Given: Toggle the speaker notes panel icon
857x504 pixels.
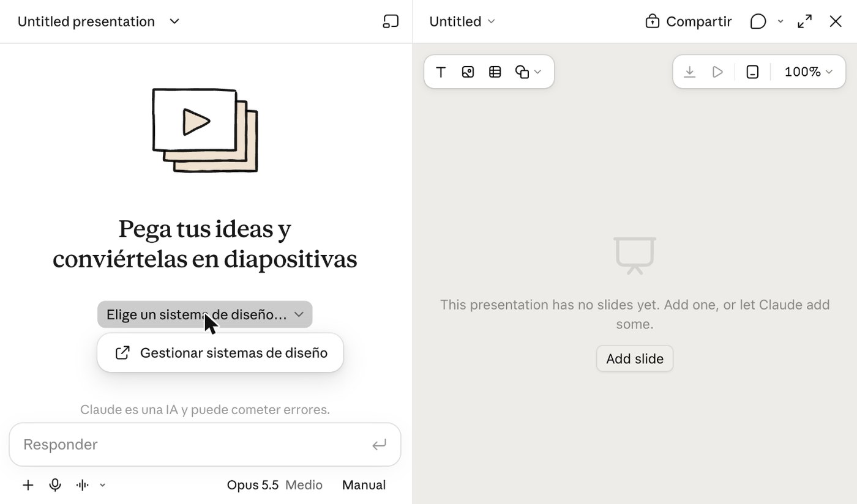Looking at the screenshot, I should pyautogui.click(x=752, y=72).
